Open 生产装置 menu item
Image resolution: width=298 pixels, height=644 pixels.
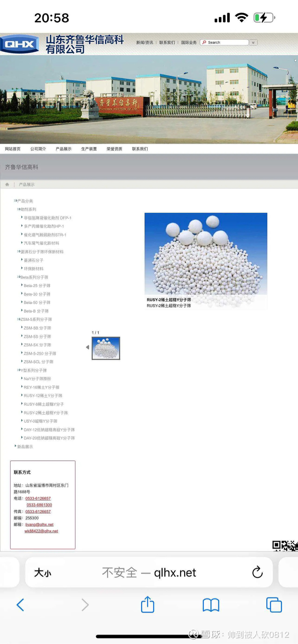[89, 149]
